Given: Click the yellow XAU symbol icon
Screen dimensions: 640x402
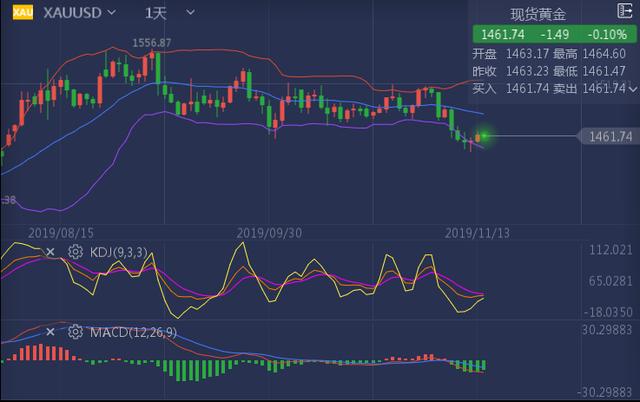Looking at the screenshot, I should [23, 12].
